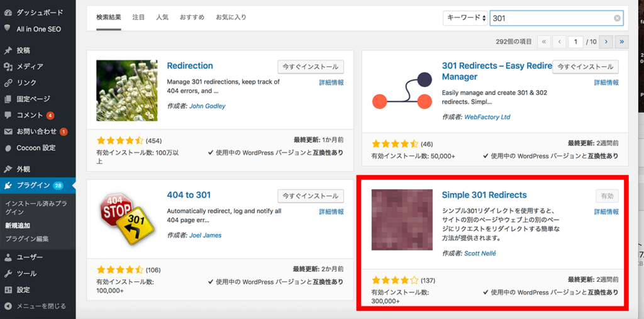Click the pin icon beside 投稿

point(8,50)
